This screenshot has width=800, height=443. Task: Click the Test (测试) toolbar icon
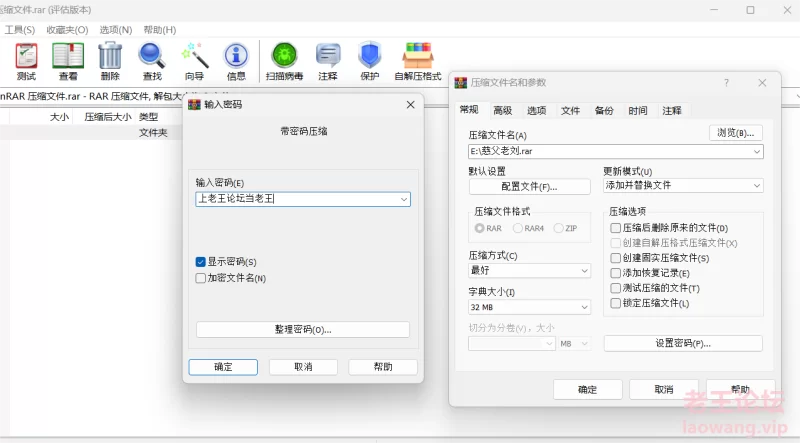tap(26, 62)
